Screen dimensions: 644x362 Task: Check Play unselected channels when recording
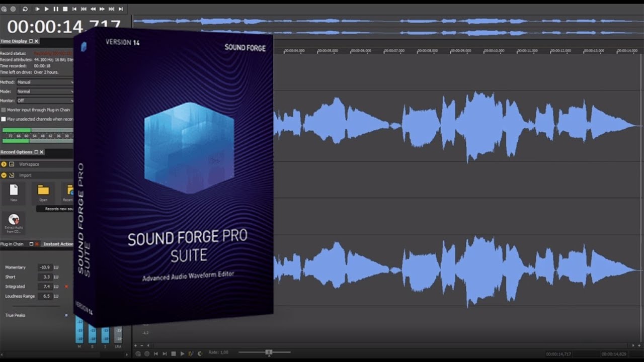point(4,119)
